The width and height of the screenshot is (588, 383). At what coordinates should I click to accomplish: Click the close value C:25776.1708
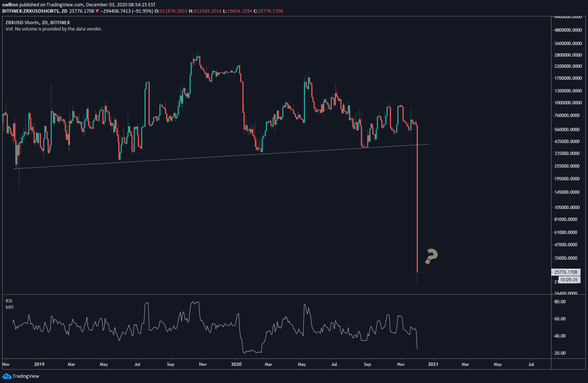268,11
